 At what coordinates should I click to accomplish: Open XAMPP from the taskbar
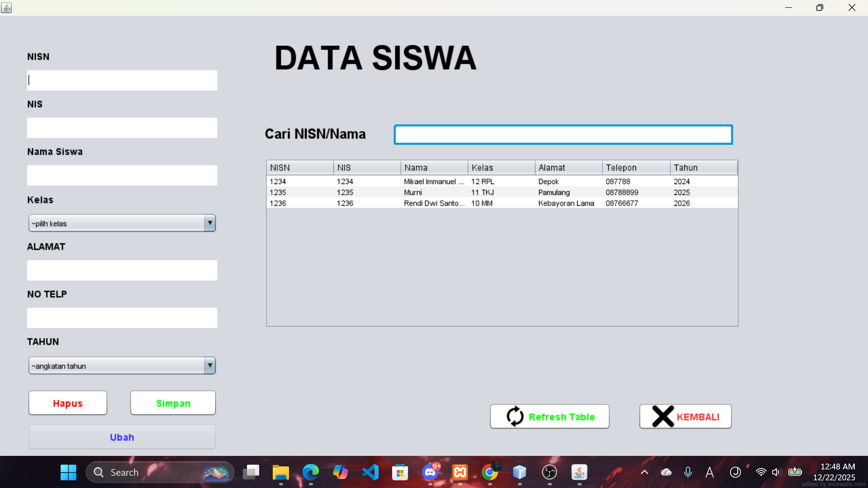pyautogui.click(x=460, y=473)
